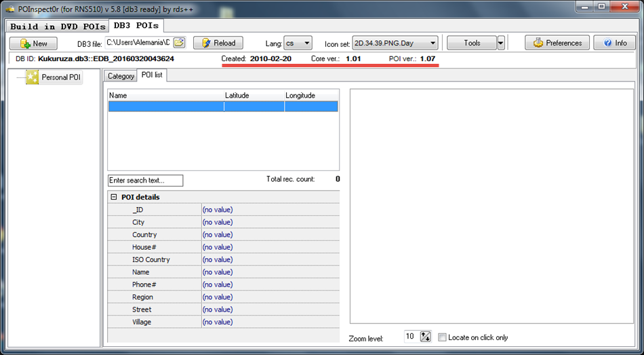
Task: Open the Lang dropdown showing cs
Action: 298,43
